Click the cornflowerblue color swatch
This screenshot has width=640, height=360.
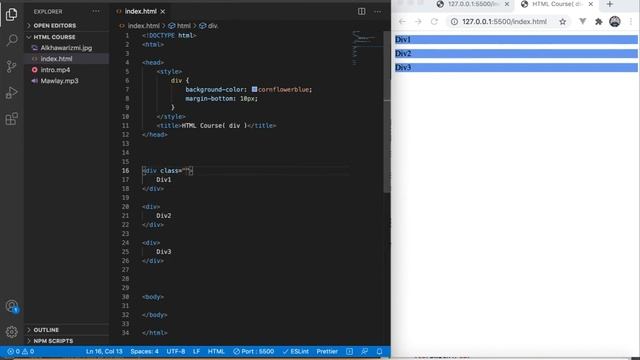click(254, 89)
